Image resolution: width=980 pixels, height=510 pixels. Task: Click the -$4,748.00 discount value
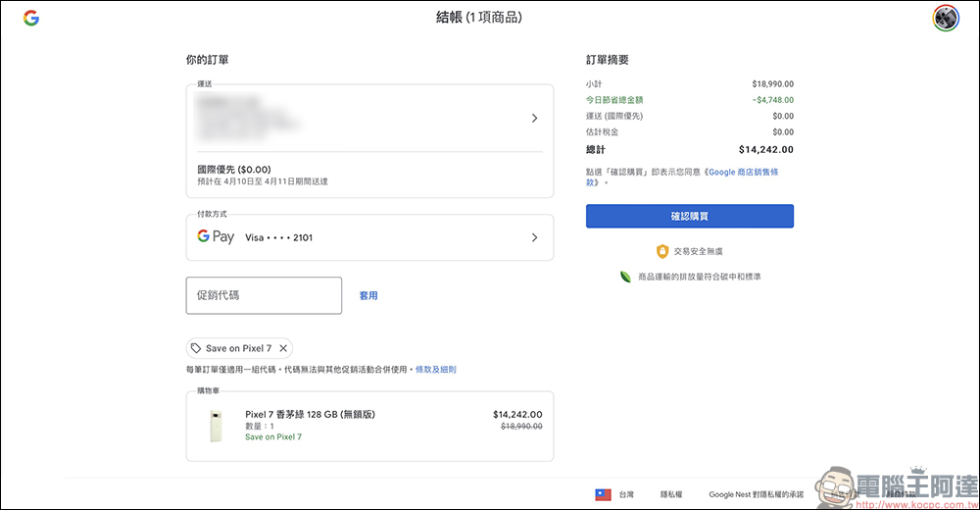tap(773, 100)
